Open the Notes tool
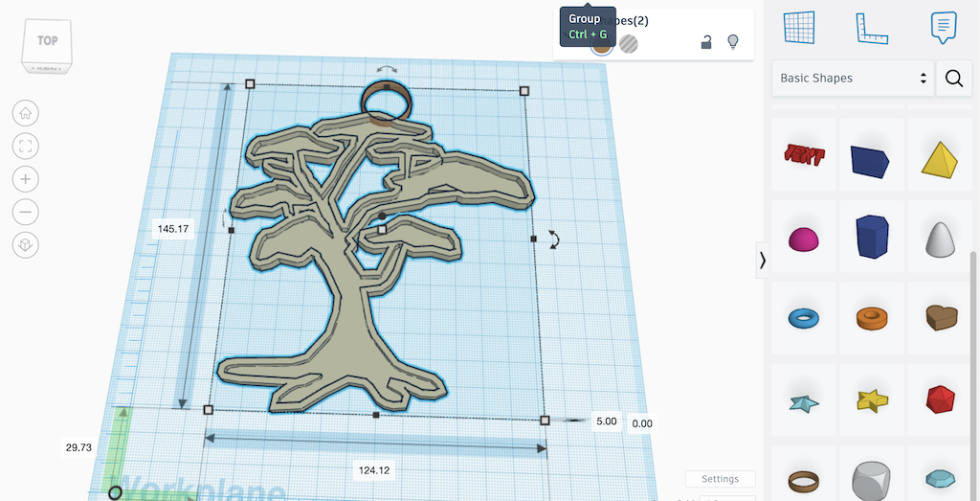The image size is (980, 501). (x=944, y=27)
